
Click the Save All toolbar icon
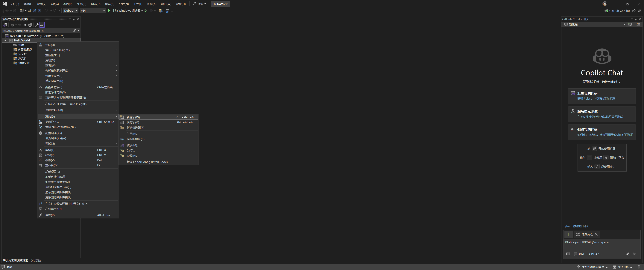click(40, 10)
